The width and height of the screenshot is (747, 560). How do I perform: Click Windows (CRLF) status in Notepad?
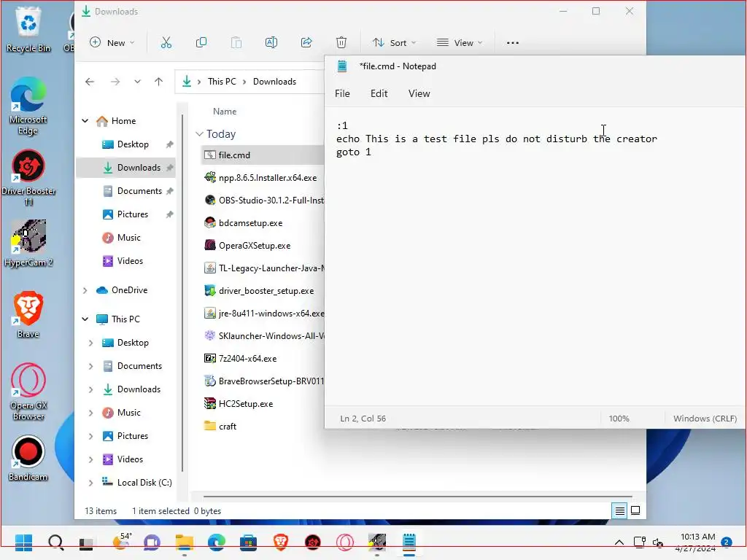click(705, 419)
